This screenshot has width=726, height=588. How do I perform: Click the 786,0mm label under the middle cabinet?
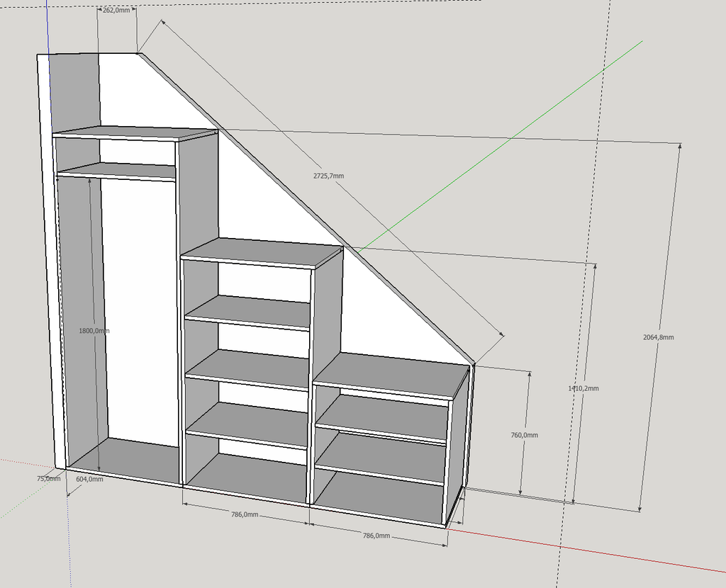click(245, 514)
